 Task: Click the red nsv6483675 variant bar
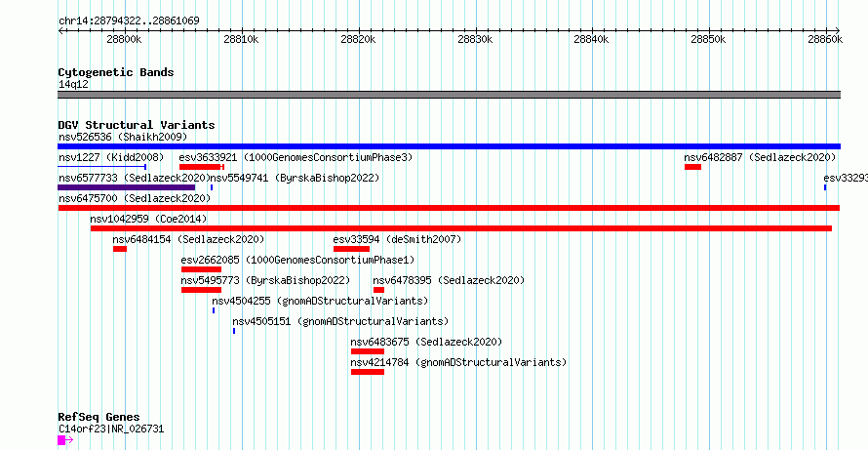(x=368, y=351)
